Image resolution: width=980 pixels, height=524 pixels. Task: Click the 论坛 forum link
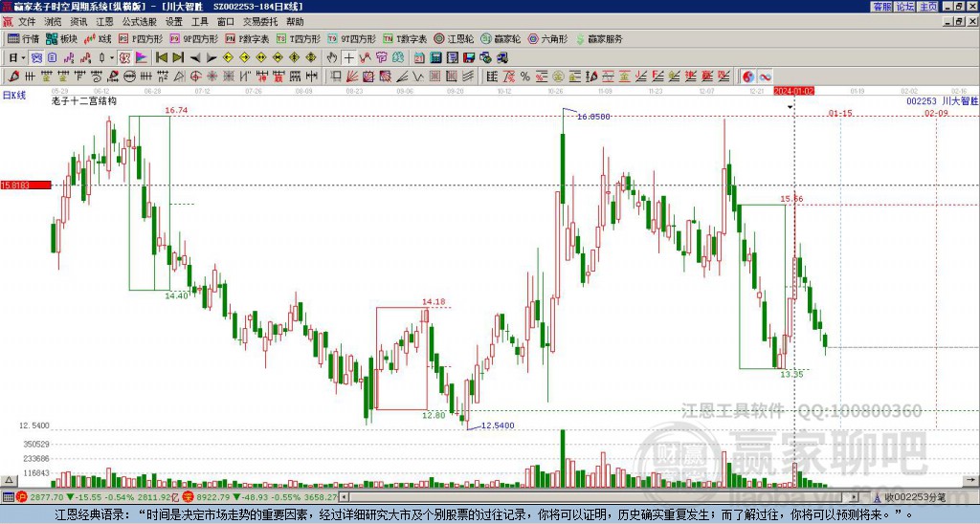pyautogui.click(x=905, y=7)
